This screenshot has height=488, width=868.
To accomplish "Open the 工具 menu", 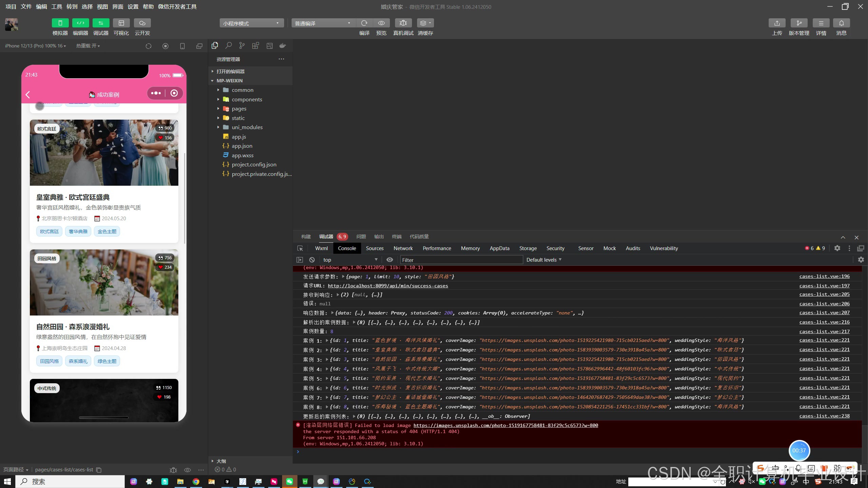I will [x=56, y=6].
